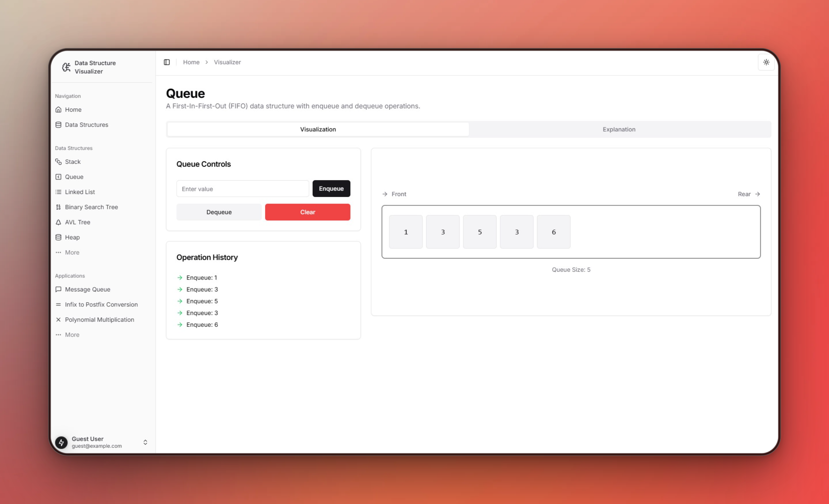Expand More under Data Structures
Image resolution: width=829 pixels, height=504 pixels.
(72, 252)
